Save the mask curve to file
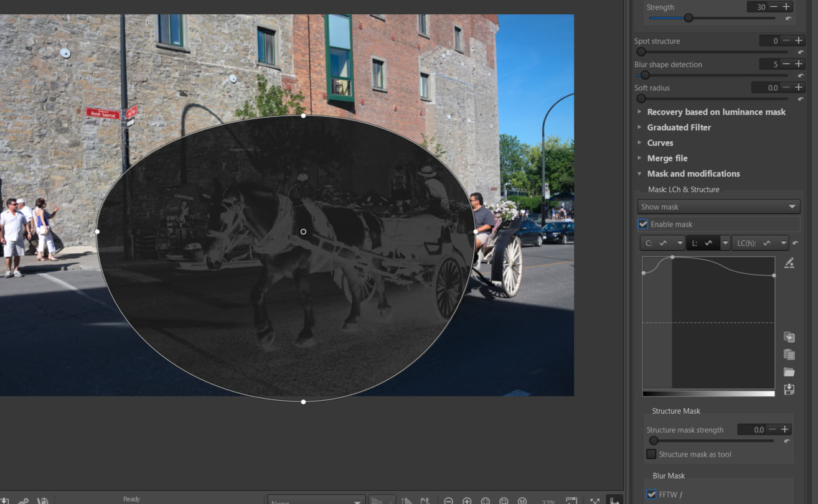The image size is (818, 504). [x=789, y=390]
